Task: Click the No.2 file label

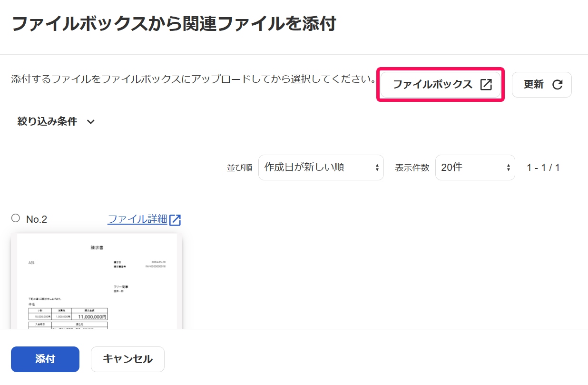Action: click(x=37, y=219)
